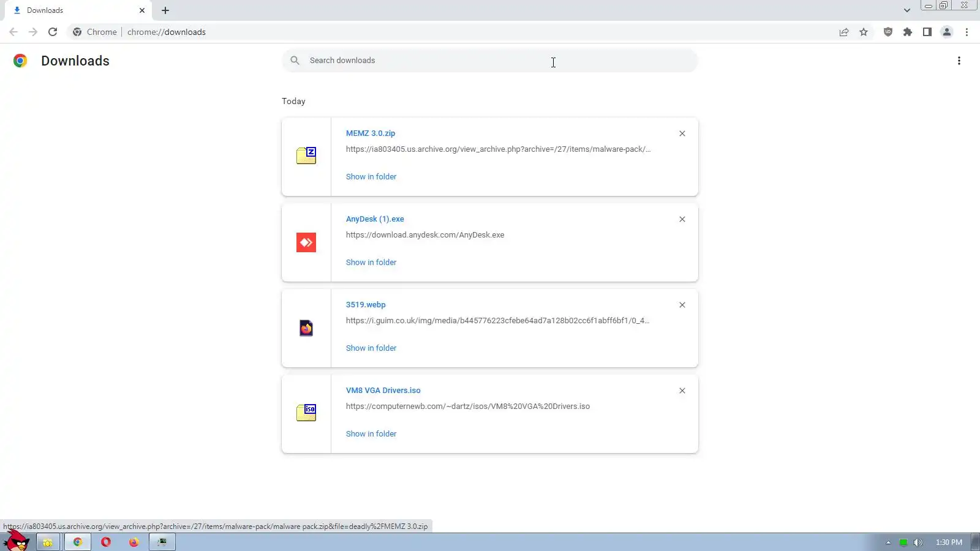Screen dimensions: 980x551
Task: Click the AnyDesk red file icon
Action: click(x=306, y=242)
